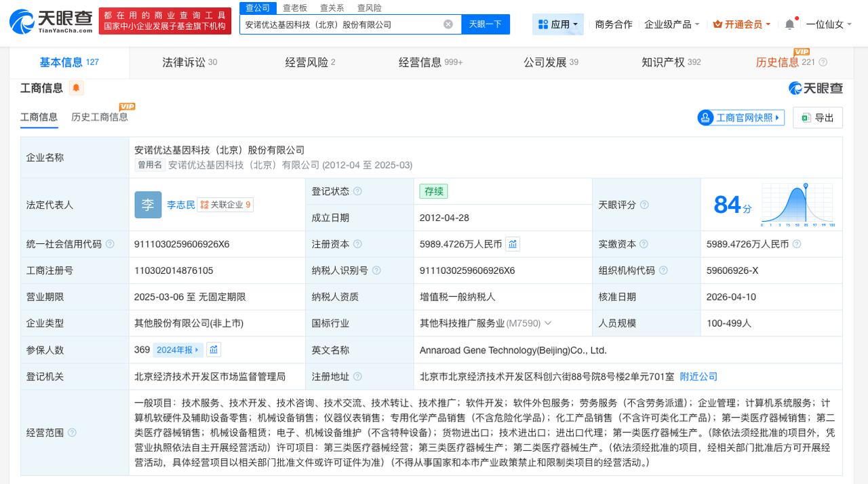
Task: Click the help icon beside 注册资本 label
Action: 357,244
